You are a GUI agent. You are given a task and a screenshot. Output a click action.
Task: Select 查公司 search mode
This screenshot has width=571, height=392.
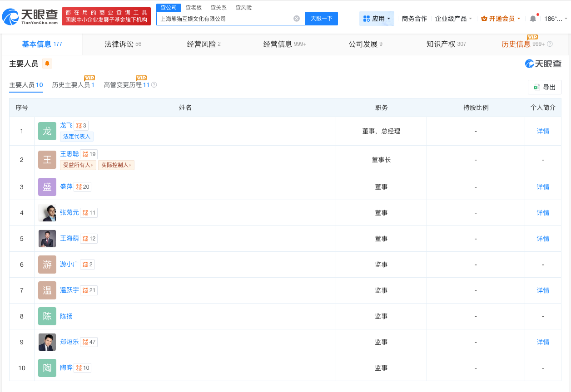point(169,8)
